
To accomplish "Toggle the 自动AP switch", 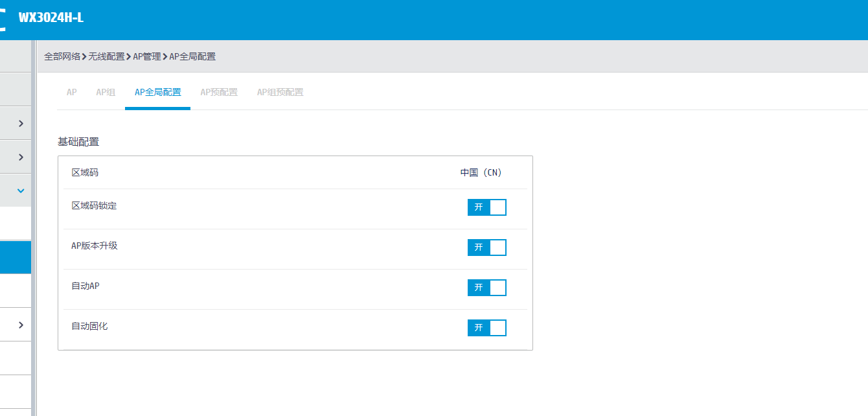I will click(486, 288).
